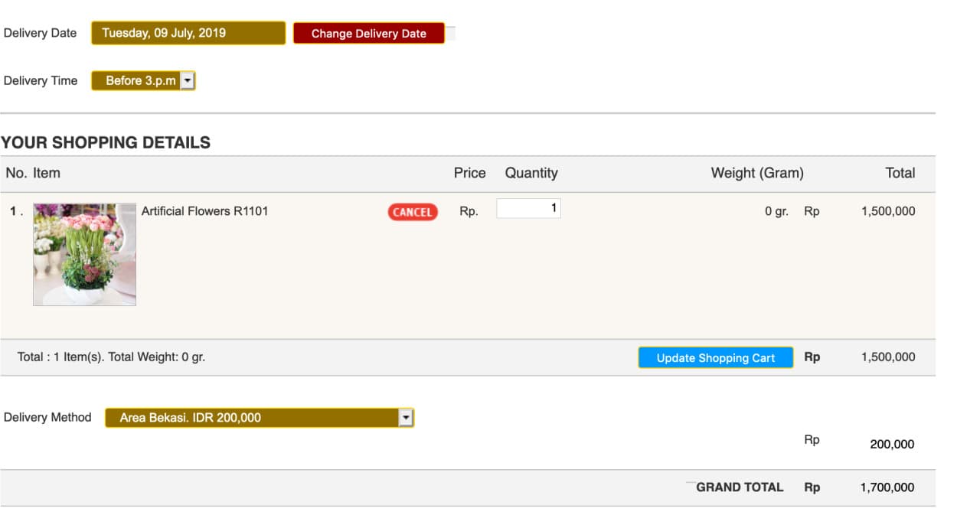This screenshot has height=528, width=980.
Task: Click the quantity input field
Action: point(528,208)
